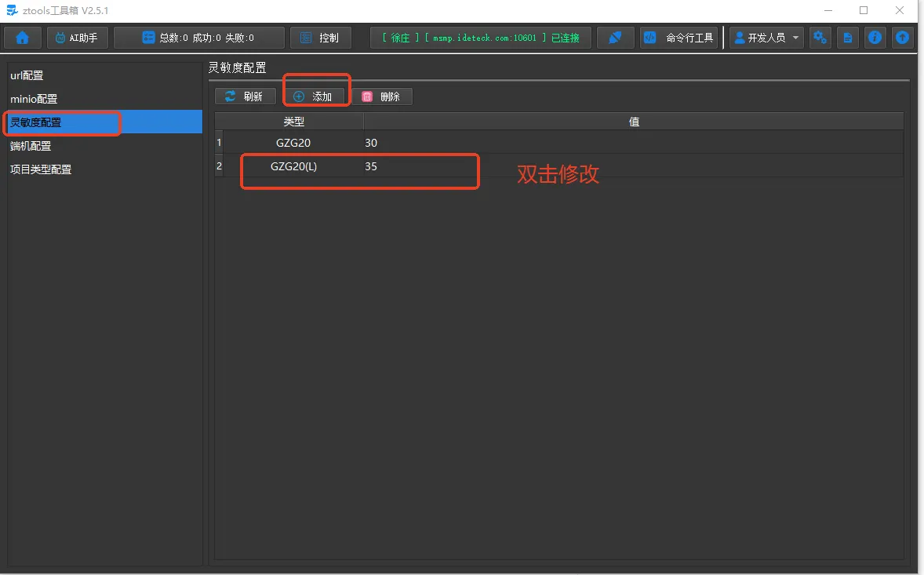Click the 刷新 refresh button

coord(245,96)
